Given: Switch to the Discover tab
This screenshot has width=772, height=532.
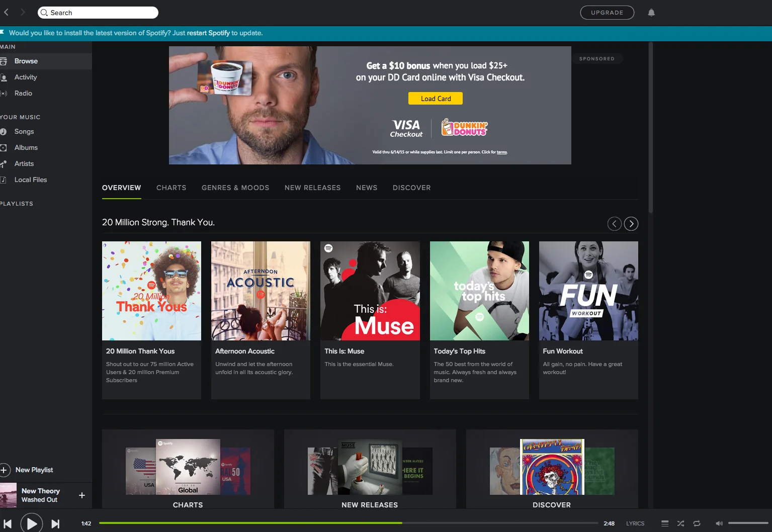Looking at the screenshot, I should 412,188.
